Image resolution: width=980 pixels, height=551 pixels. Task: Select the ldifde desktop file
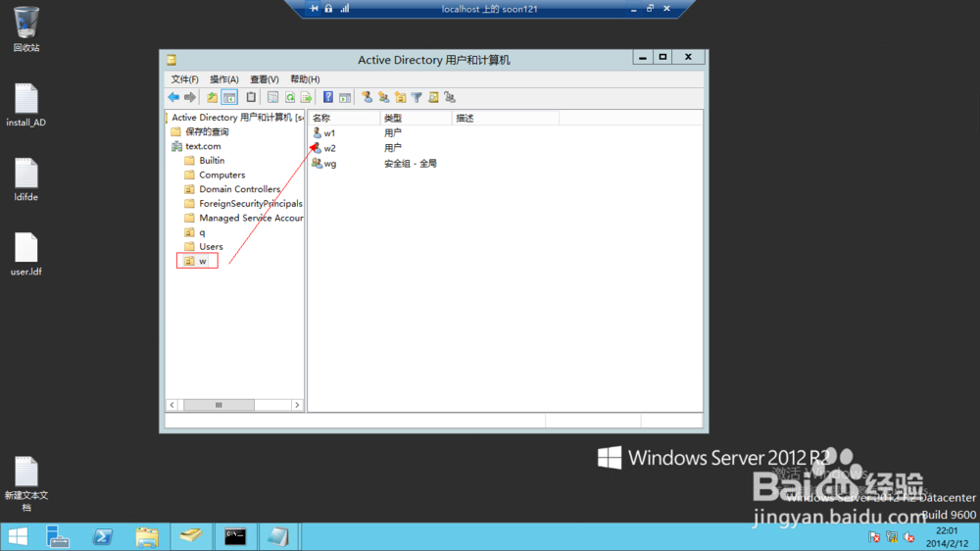coord(26,179)
